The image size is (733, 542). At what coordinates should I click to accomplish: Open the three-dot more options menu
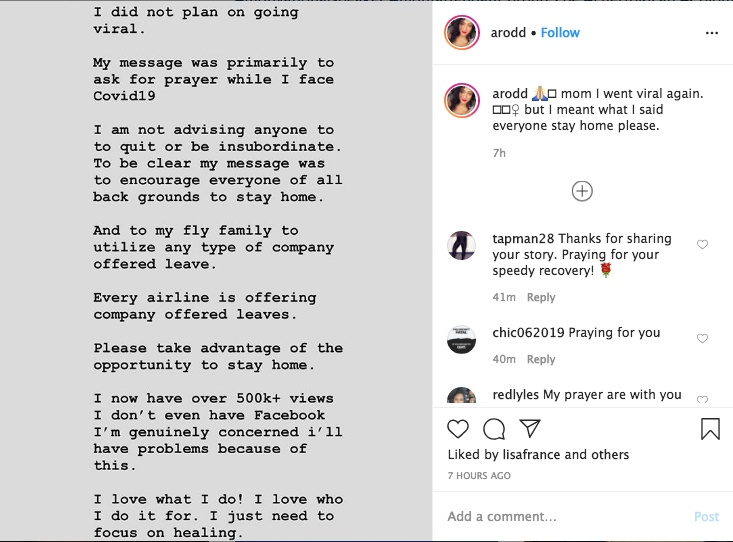coord(711,33)
